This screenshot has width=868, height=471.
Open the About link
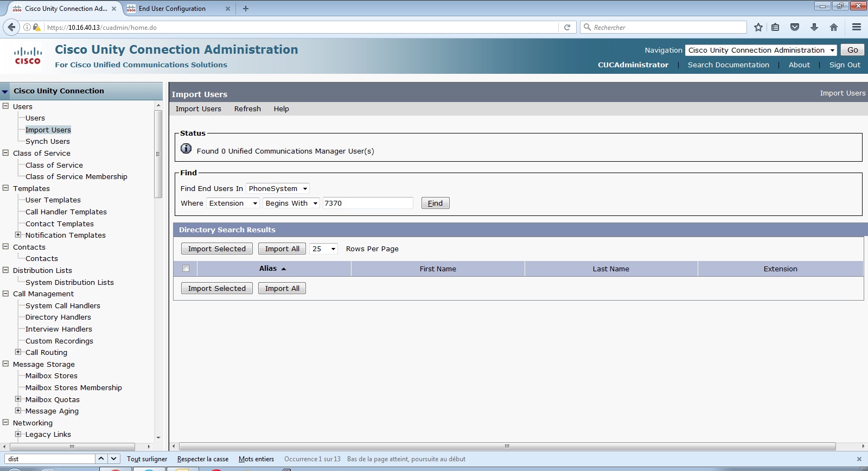pos(799,65)
